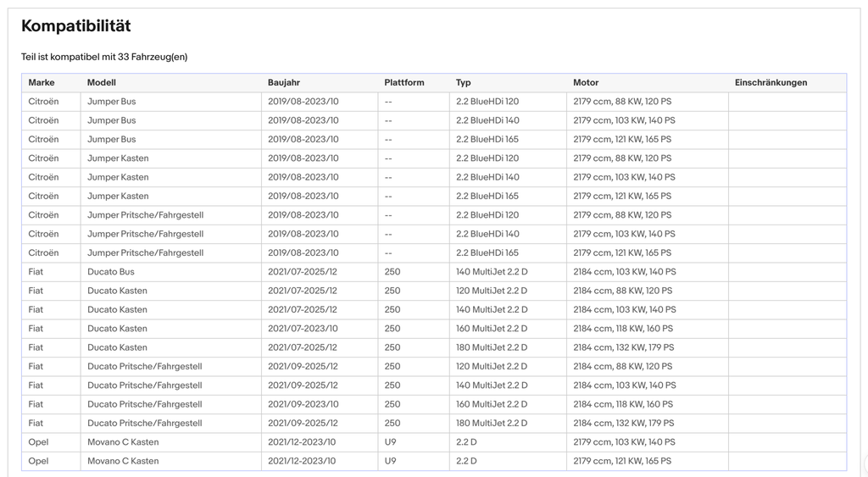Select the Jumper Kasten 2.2 BlueHDi 165 row

(434, 197)
